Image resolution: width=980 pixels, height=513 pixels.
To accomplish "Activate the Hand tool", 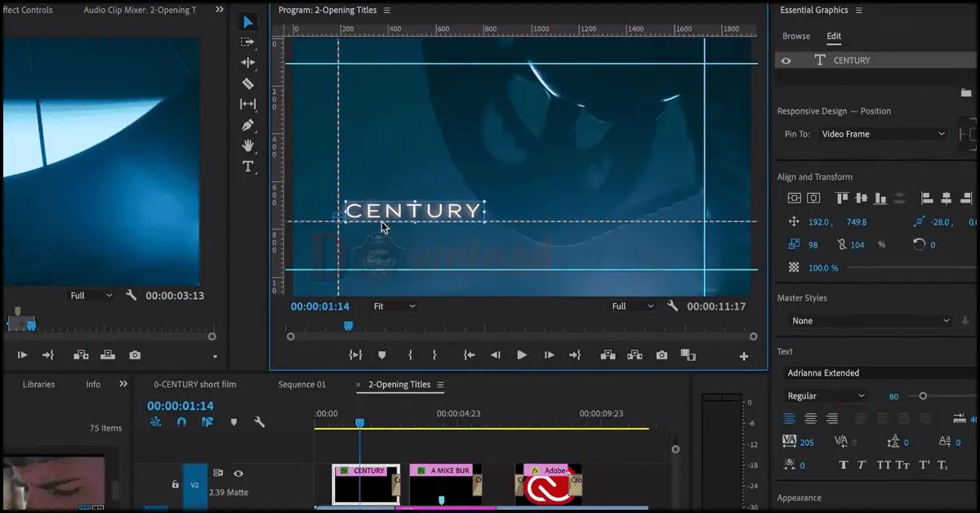I will pos(248,145).
